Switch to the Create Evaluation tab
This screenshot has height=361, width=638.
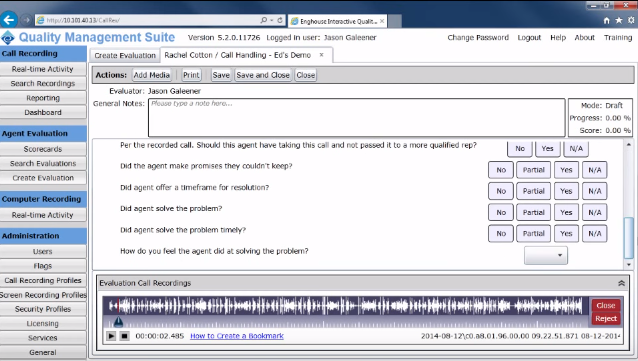click(x=125, y=55)
